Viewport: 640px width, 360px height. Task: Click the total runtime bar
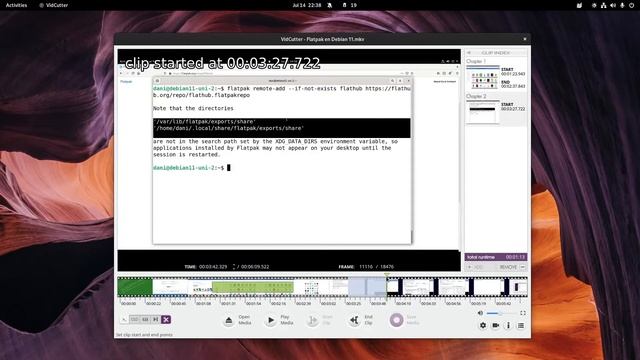[496, 257]
